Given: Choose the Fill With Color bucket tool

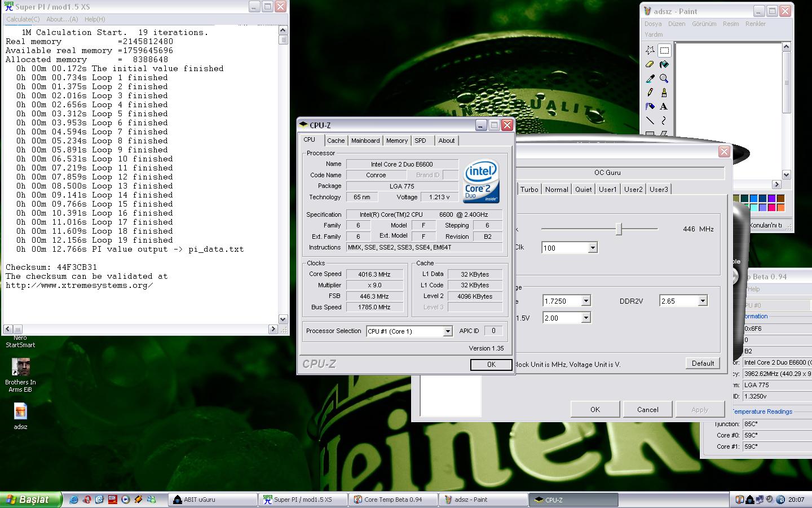Looking at the screenshot, I should coord(664,64).
